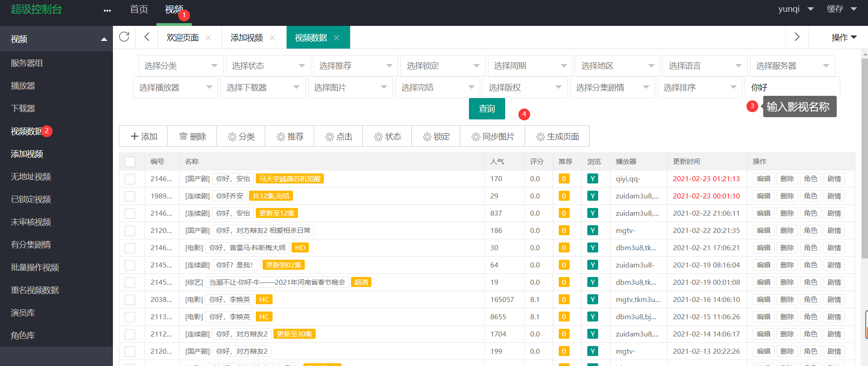Image resolution: width=868 pixels, height=366 pixels.
Task: Check the row tagged 更新至12集
Action: [130, 213]
